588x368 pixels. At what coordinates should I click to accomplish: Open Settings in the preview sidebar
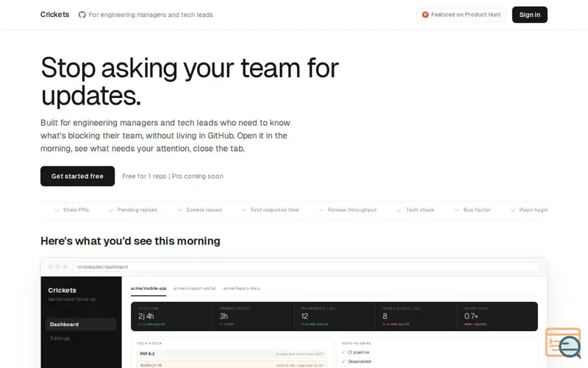pos(60,339)
